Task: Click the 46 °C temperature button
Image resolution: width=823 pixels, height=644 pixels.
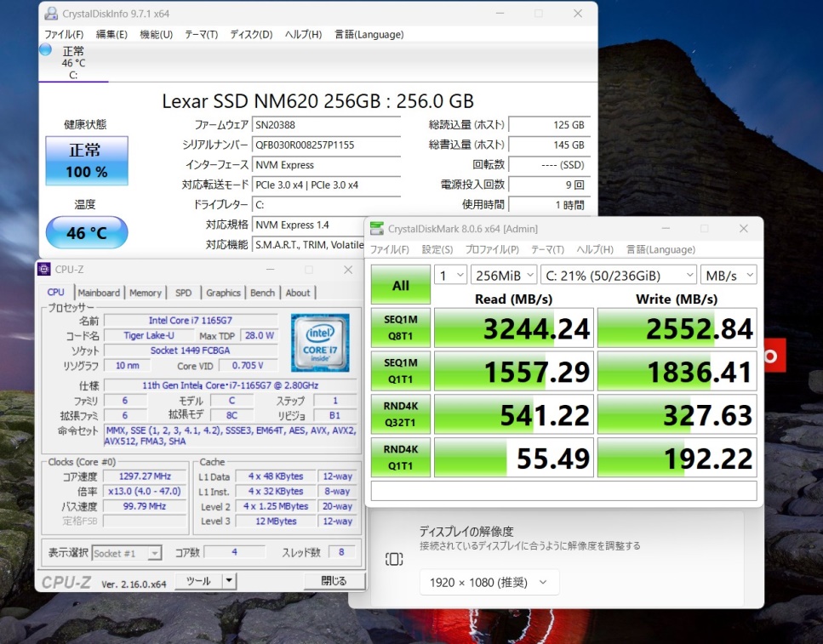Action: 87,232
